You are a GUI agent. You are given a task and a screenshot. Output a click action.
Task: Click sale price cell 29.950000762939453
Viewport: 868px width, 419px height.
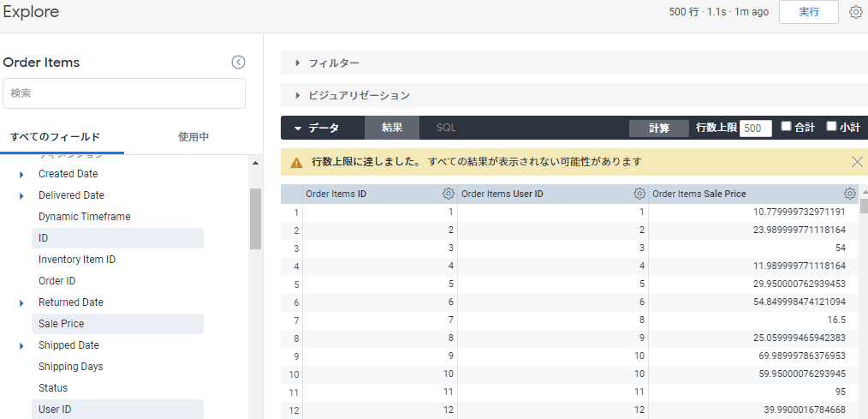coord(754,284)
